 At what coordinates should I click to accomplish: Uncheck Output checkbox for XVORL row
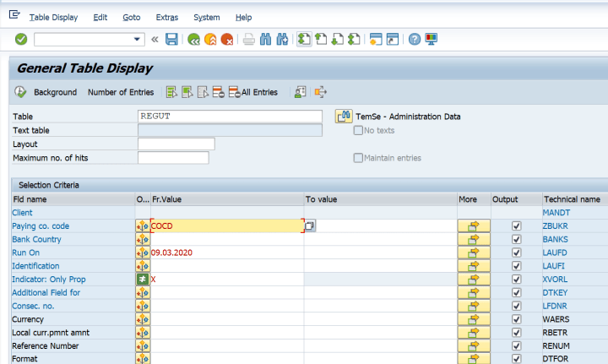pyautogui.click(x=517, y=279)
